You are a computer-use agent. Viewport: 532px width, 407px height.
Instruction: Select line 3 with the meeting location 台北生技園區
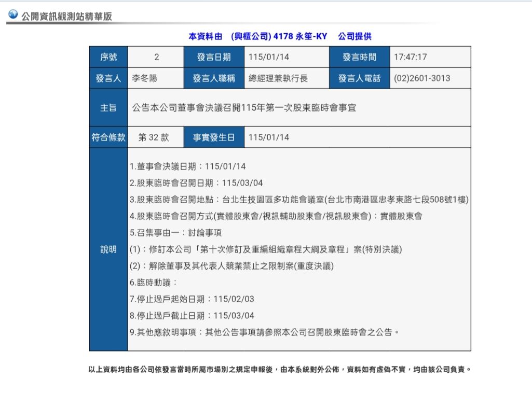click(299, 200)
